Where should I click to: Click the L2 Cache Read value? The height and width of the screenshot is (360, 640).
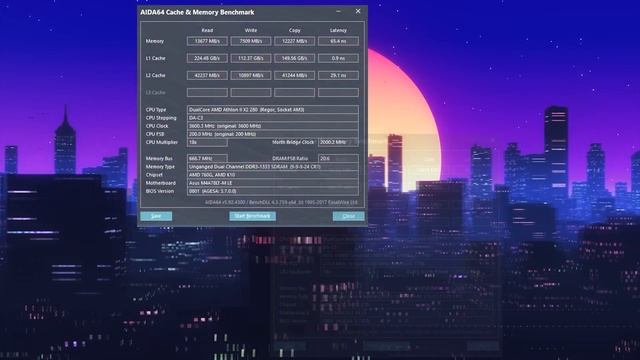[x=207, y=76]
